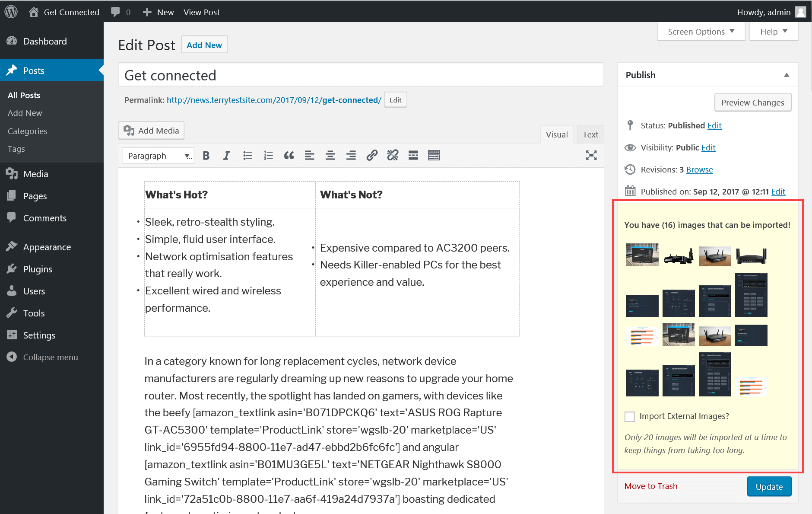Switch to the Visual editor tab

coord(557,134)
